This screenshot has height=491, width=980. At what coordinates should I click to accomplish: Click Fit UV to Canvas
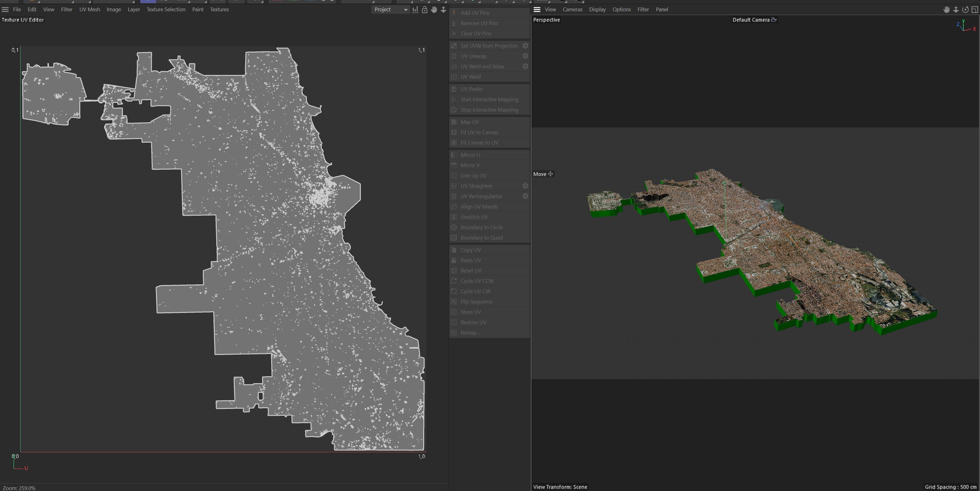pos(479,132)
